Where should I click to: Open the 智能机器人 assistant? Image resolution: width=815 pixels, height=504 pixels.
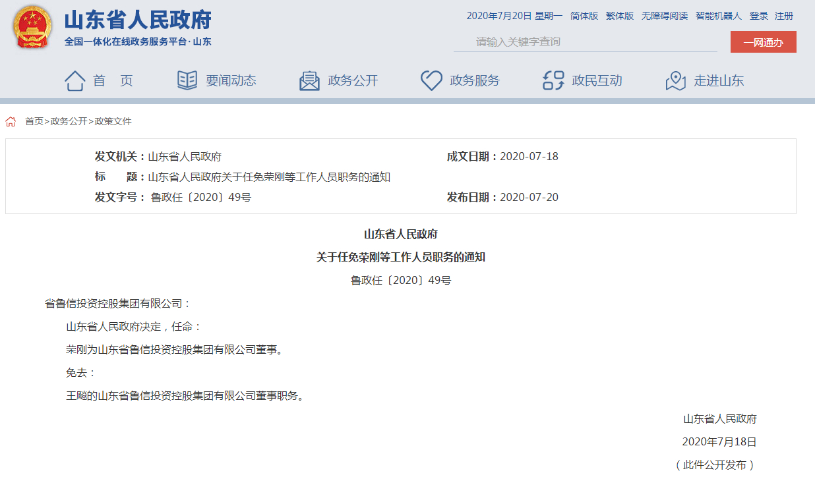pyautogui.click(x=719, y=16)
